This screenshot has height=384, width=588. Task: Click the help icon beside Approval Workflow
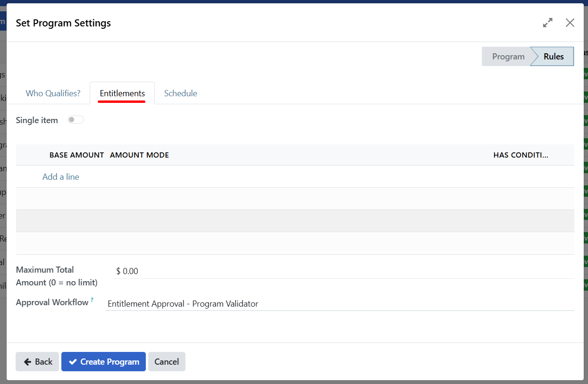92,299
